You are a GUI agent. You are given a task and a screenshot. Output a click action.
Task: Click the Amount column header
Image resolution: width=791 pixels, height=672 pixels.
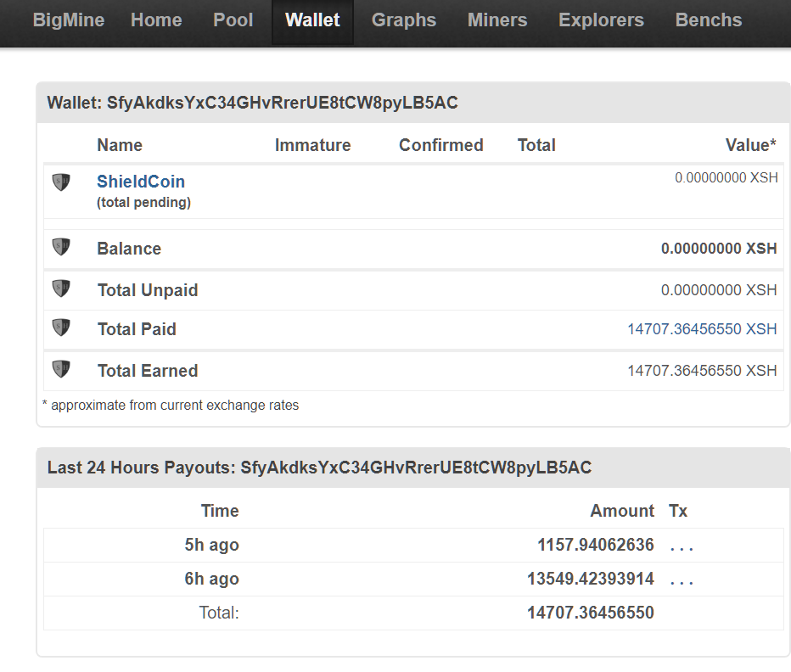(622, 511)
